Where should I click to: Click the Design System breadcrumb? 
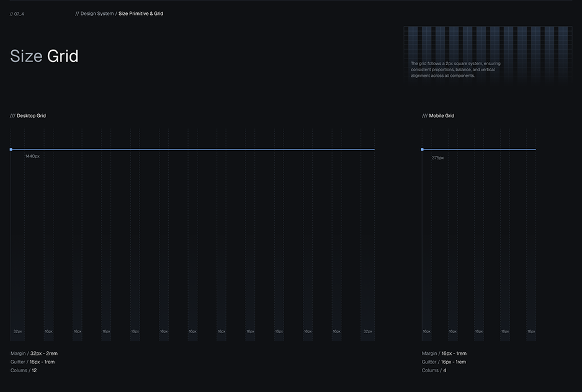tap(97, 14)
